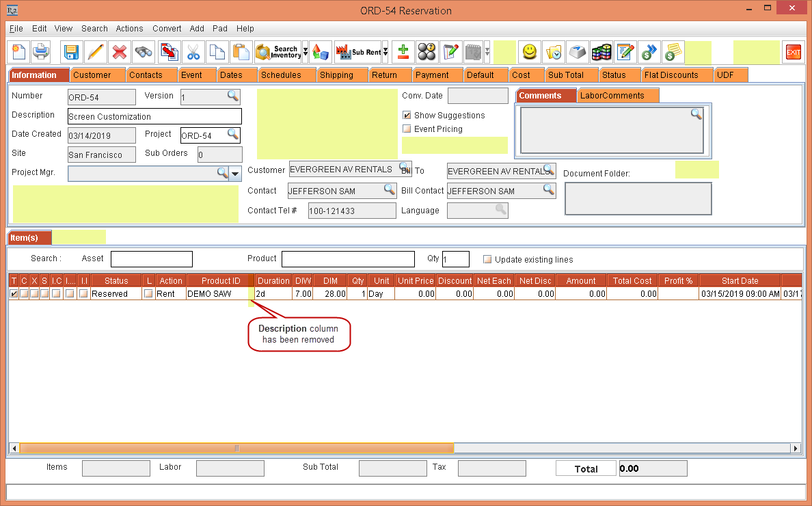The image size is (812, 506).
Task: Click the four spheres question mark icon
Action: click(427, 52)
